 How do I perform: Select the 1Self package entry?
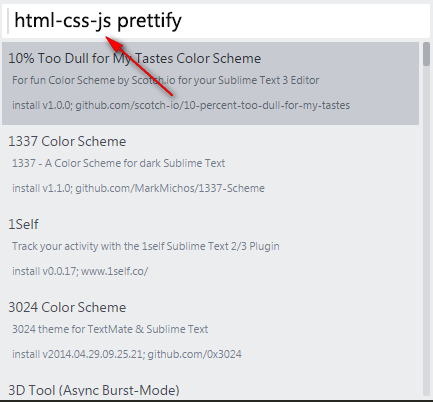pyautogui.click(x=210, y=249)
